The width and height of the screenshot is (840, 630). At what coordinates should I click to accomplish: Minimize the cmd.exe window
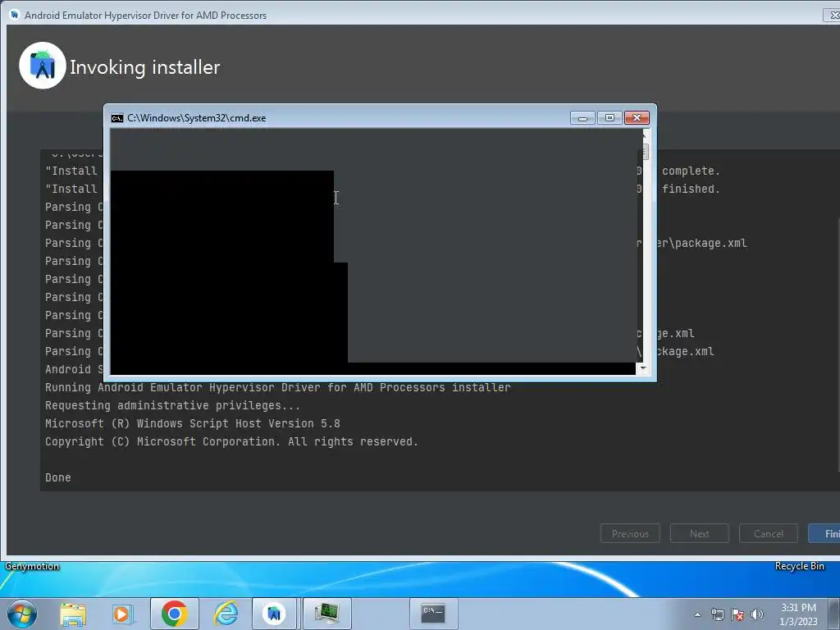coord(582,118)
